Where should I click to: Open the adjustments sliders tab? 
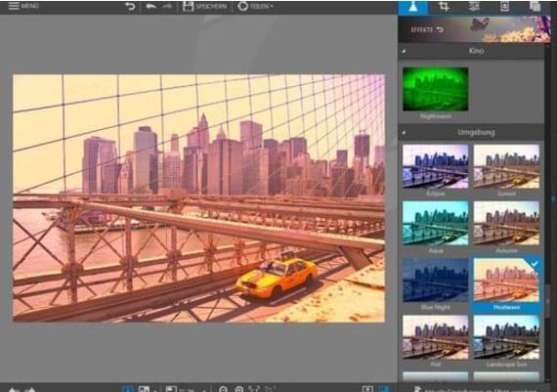pos(474,6)
